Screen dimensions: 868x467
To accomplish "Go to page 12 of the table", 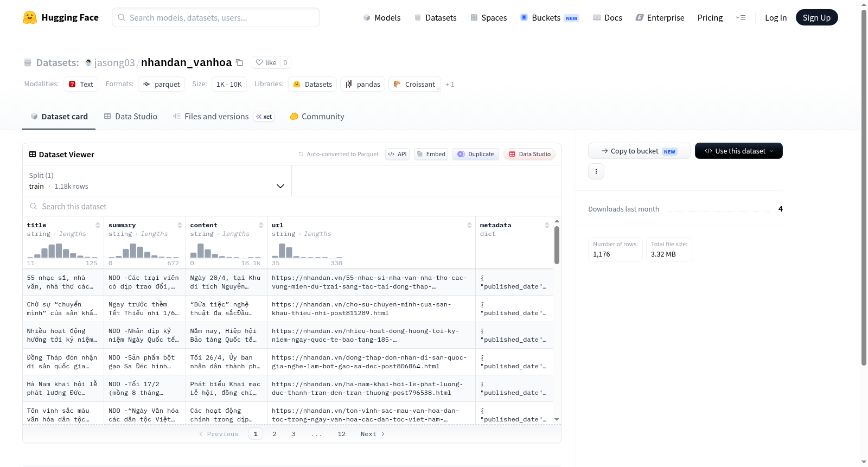I will click(x=342, y=434).
